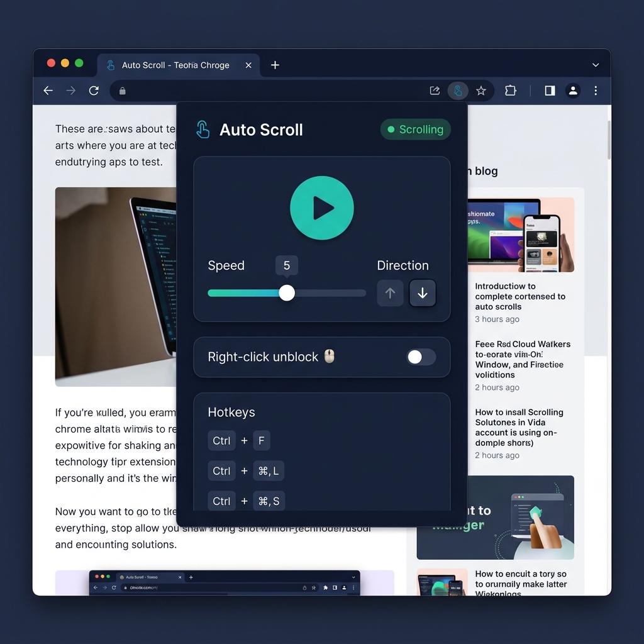Click the bookmark star icon
The height and width of the screenshot is (644, 644).
[481, 91]
